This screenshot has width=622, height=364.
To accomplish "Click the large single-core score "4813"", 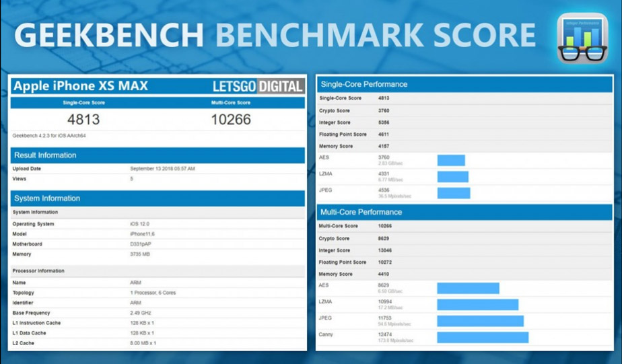I will (83, 119).
